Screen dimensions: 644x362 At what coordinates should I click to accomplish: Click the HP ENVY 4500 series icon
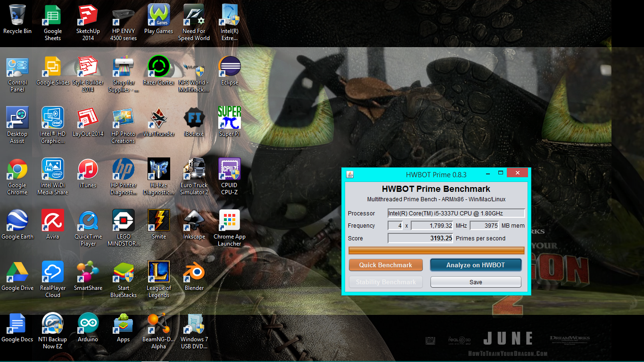[x=124, y=15]
